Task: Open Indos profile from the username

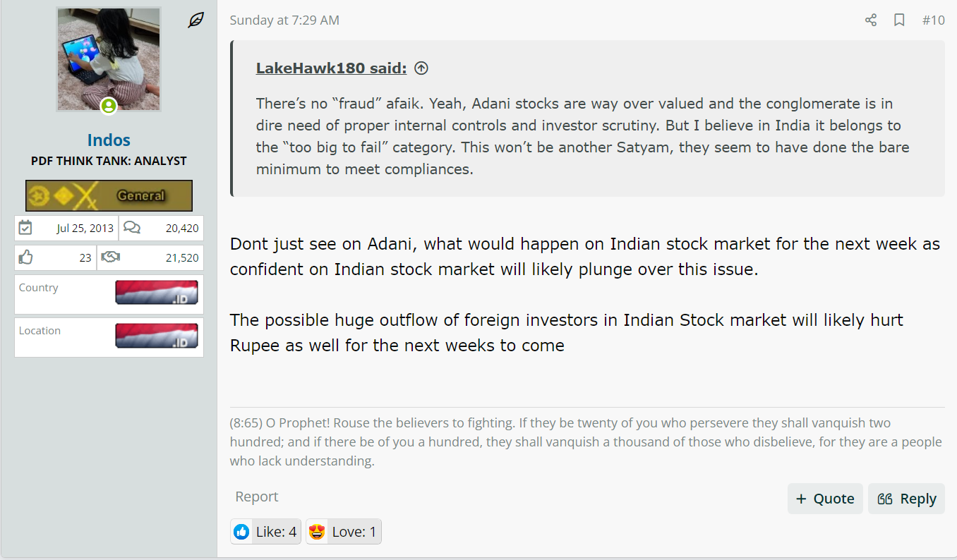Action: click(109, 140)
